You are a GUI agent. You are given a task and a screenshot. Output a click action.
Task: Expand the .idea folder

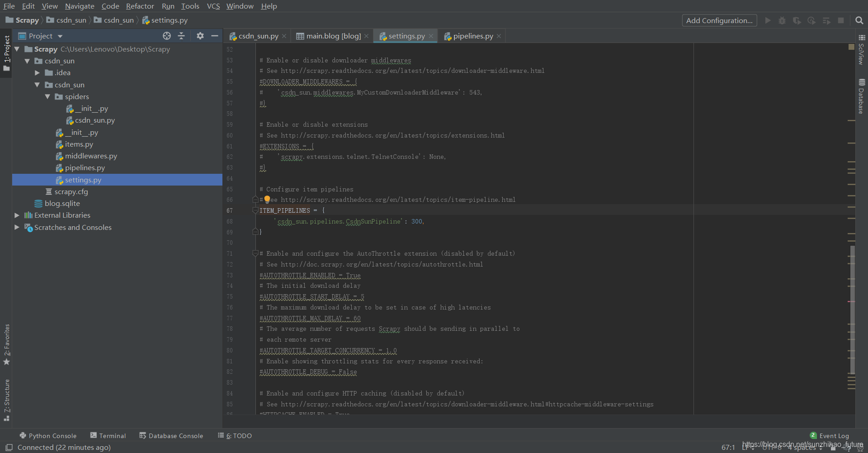click(x=38, y=72)
